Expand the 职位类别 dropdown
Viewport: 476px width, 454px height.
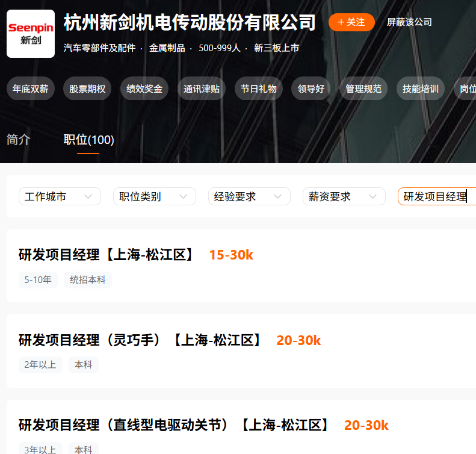[155, 196]
